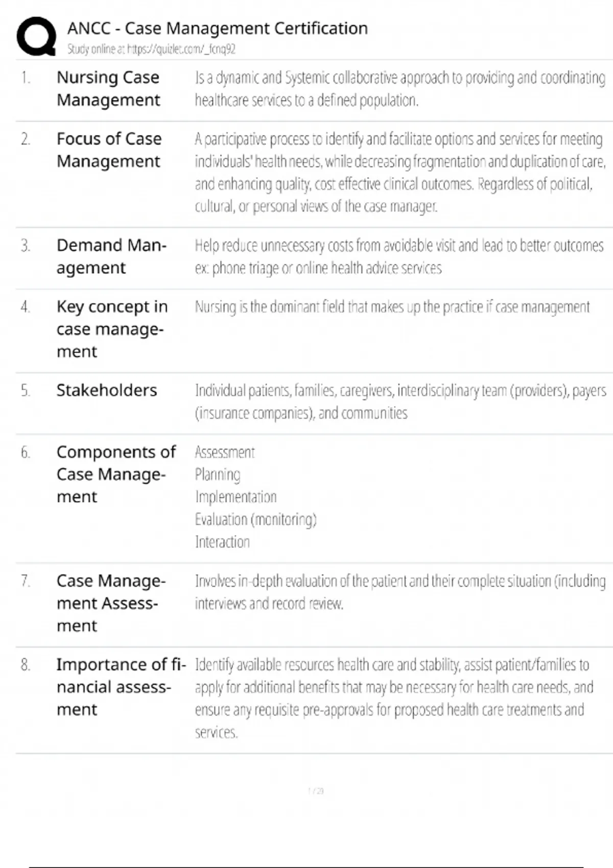
Task: Click the Nursing Case Management definition text
Action: point(399,88)
